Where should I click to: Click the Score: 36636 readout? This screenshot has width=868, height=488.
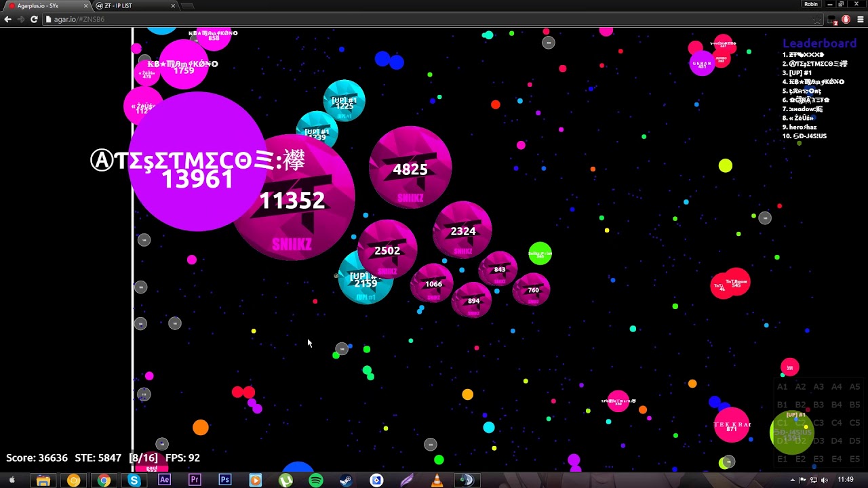(37, 458)
